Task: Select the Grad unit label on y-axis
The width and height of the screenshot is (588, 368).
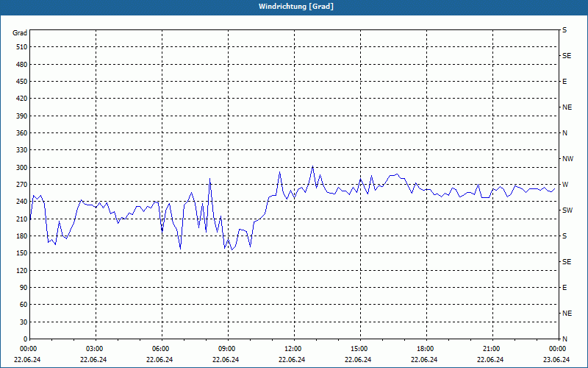Action: tap(20, 33)
